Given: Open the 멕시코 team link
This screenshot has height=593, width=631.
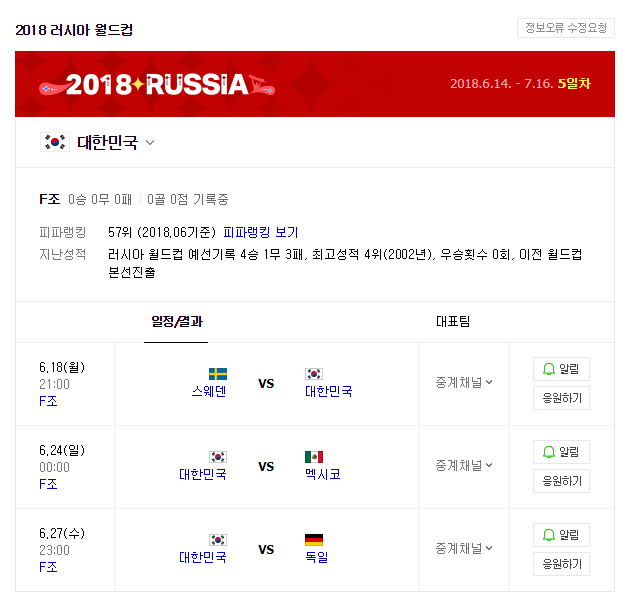Looking at the screenshot, I should pos(323,474).
